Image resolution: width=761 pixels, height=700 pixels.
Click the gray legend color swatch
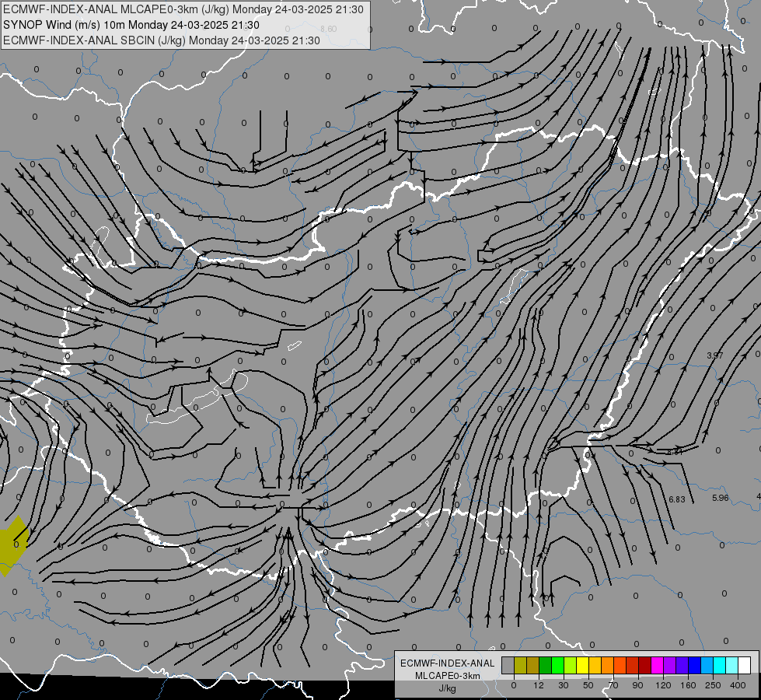[x=508, y=665]
